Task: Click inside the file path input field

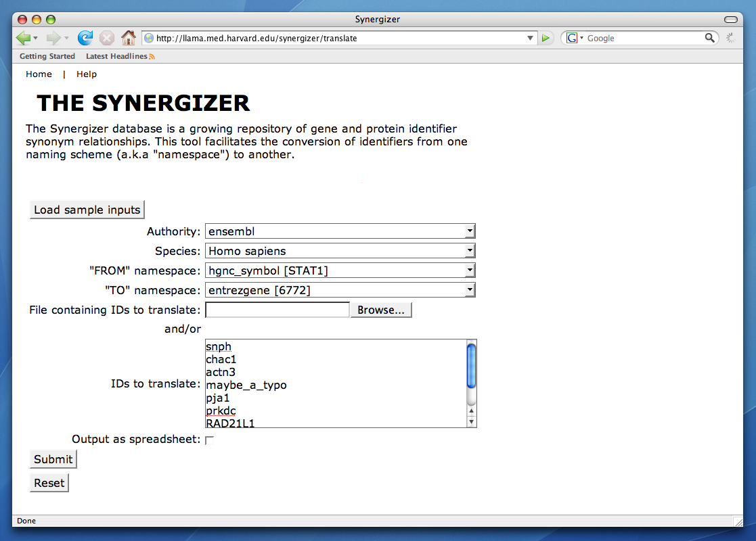Action: (x=277, y=310)
